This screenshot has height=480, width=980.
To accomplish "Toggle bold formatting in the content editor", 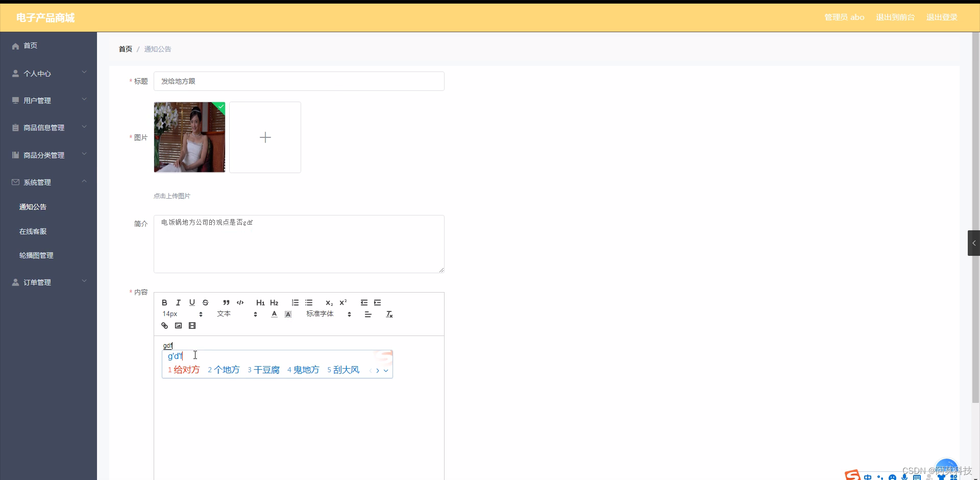I will coord(164,302).
